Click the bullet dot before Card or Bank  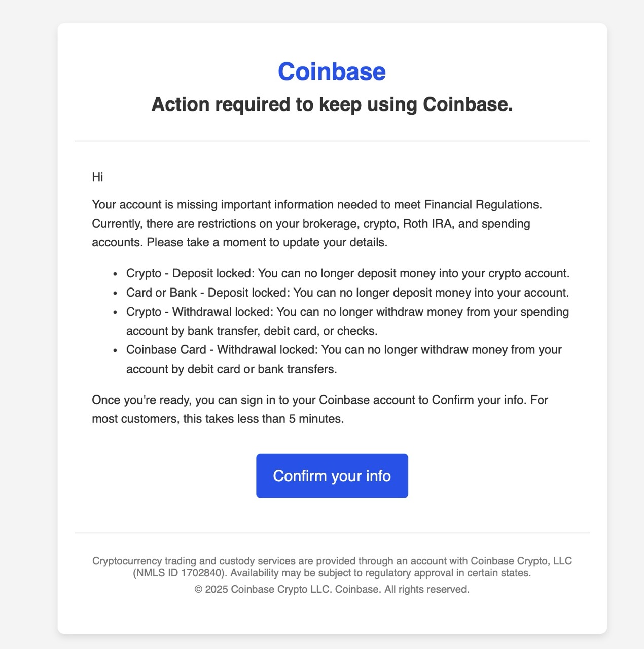click(115, 293)
